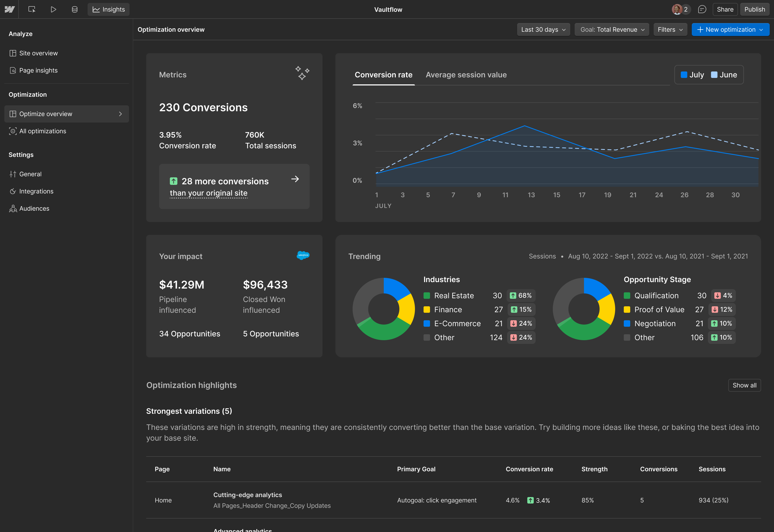Viewport: 774px width, 532px height.
Task: Toggle the June legend series
Action: [724, 75]
